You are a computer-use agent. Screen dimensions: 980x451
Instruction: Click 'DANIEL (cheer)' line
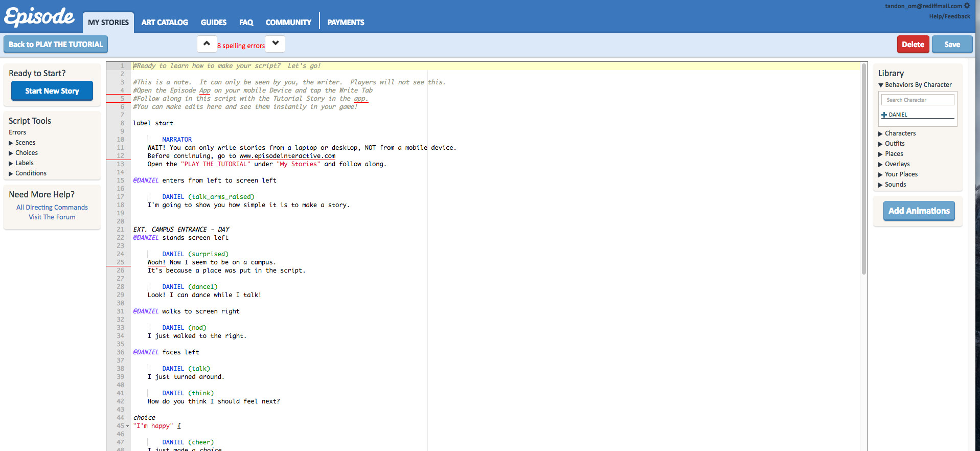pos(188,442)
